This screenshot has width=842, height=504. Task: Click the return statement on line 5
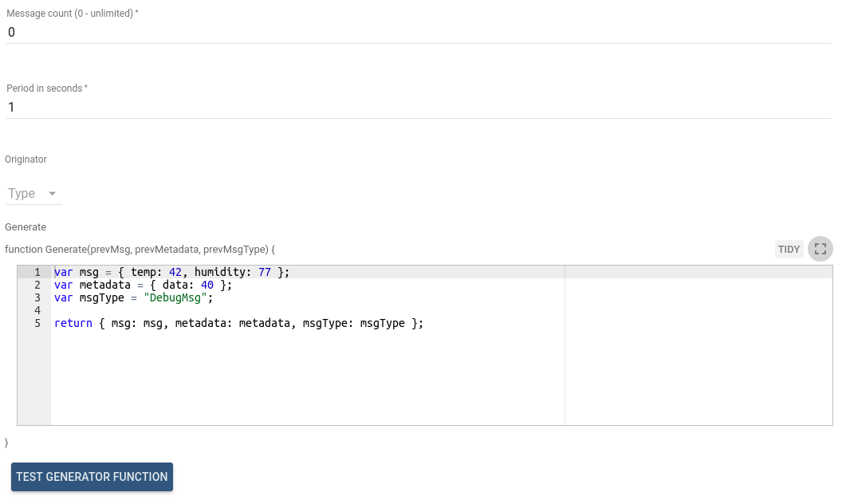pos(238,323)
